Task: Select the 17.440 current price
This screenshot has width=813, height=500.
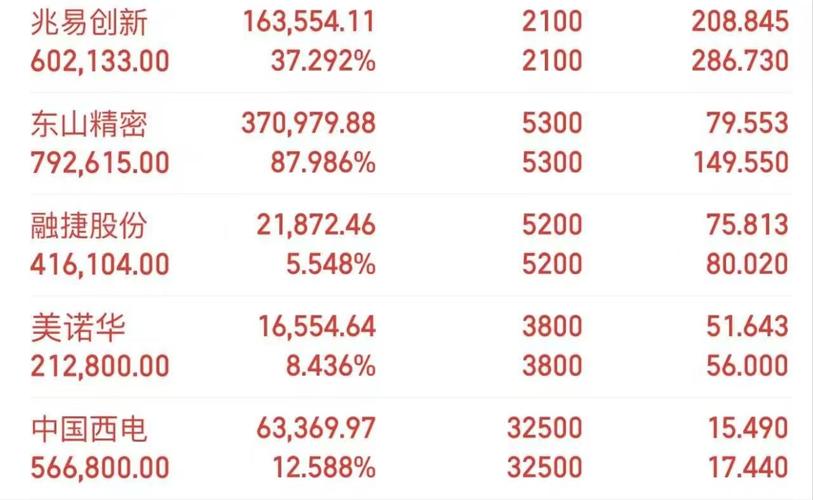Action: (x=748, y=467)
